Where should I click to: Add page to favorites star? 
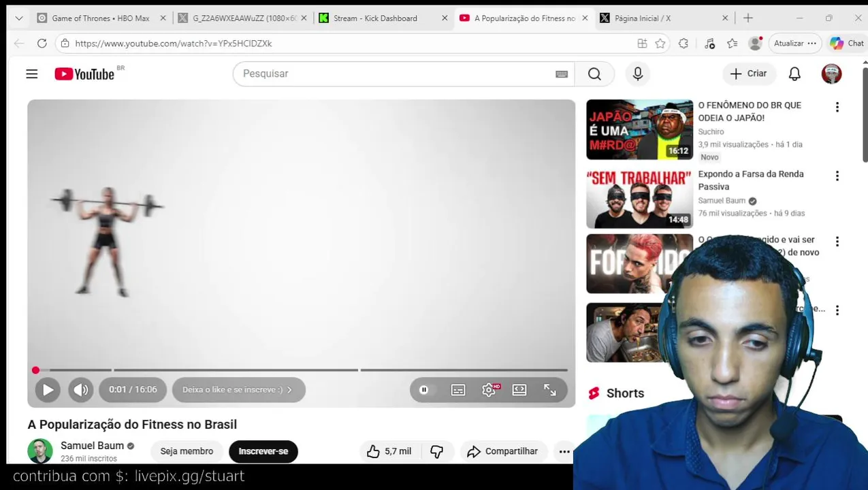coord(660,44)
